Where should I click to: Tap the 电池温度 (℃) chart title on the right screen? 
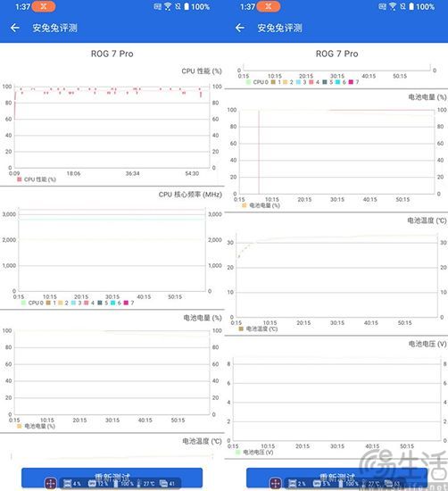point(427,221)
